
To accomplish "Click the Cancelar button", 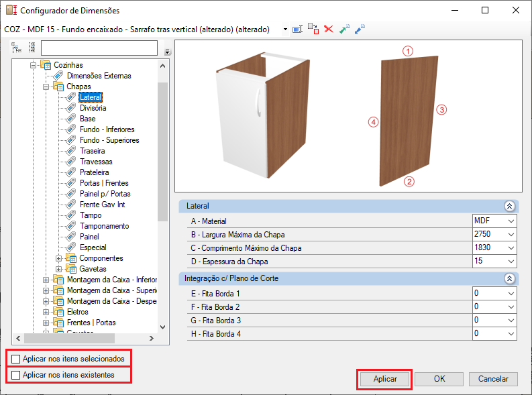I will coord(493,379).
